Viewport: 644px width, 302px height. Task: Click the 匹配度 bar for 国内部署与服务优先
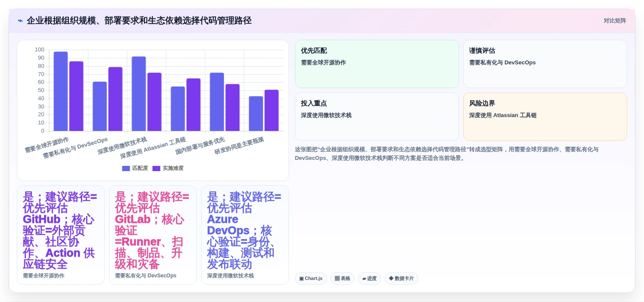pyautogui.click(x=217, y=102)
